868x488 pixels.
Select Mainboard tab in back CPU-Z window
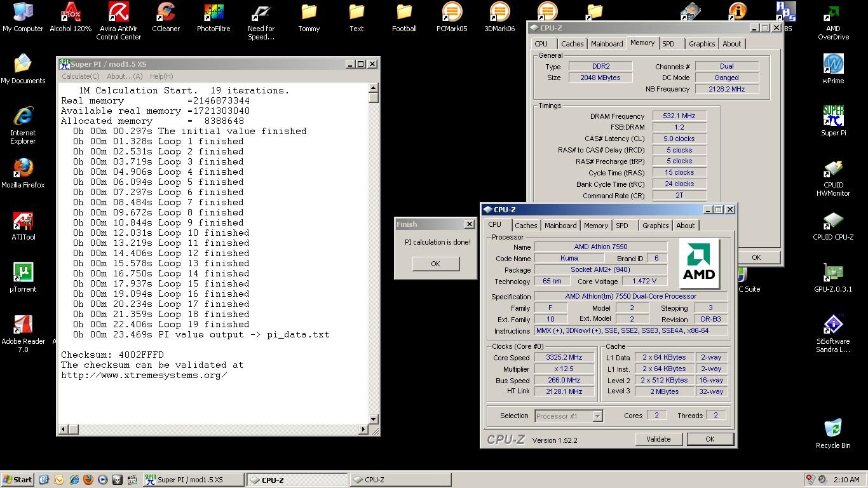(x=607, y=44)
